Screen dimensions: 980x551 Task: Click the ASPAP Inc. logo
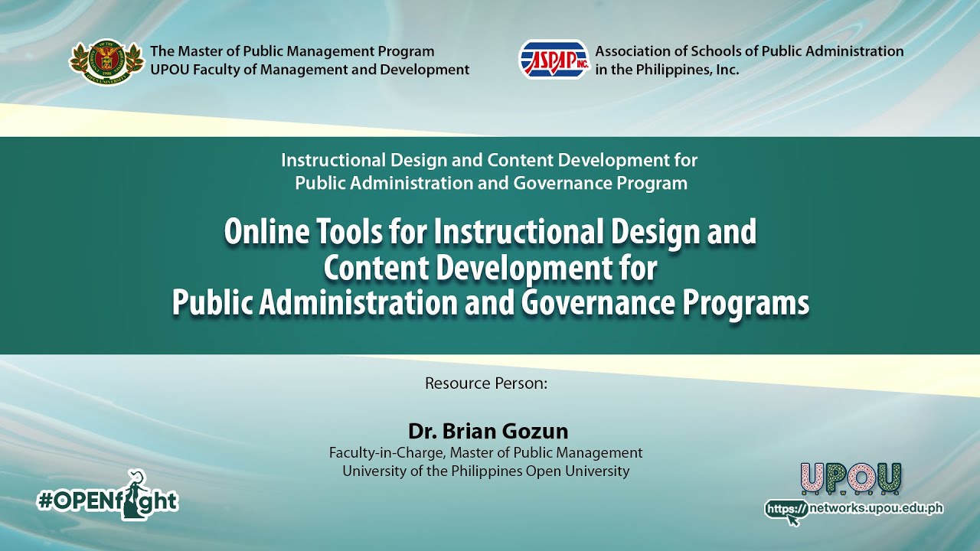tap(553, 60)
